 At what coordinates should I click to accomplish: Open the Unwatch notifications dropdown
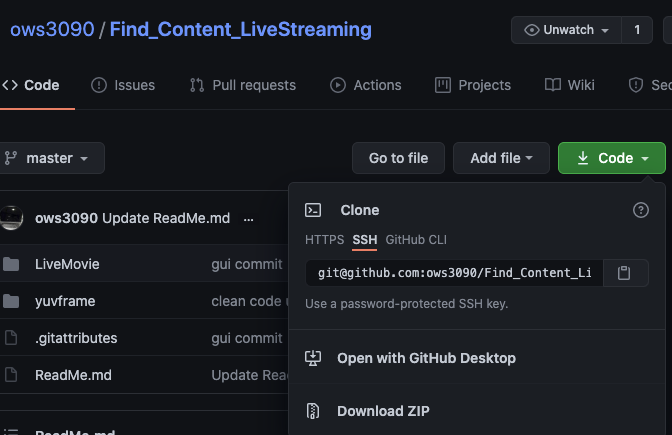[567, 30]
